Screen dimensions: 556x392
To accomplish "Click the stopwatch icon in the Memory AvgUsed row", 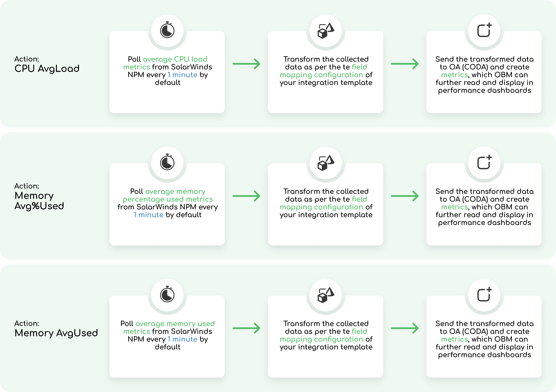I will coord(167,294).
